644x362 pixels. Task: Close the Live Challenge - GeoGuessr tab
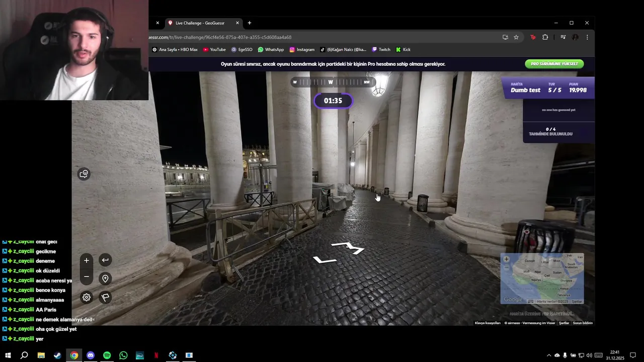pyautogui.click(x=237, y=23)
